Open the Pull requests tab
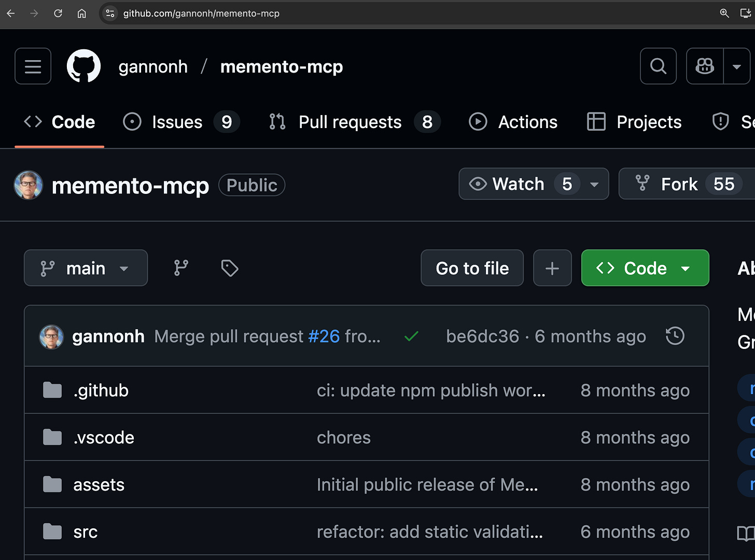The height and width of the screenshot is (560, 755). (354, 122)
